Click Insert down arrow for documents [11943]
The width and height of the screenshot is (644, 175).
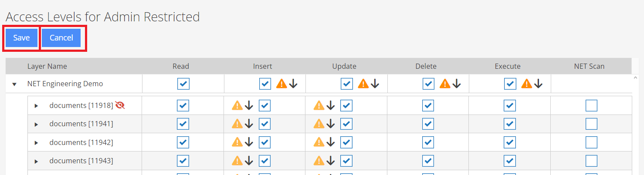(249, 161)
